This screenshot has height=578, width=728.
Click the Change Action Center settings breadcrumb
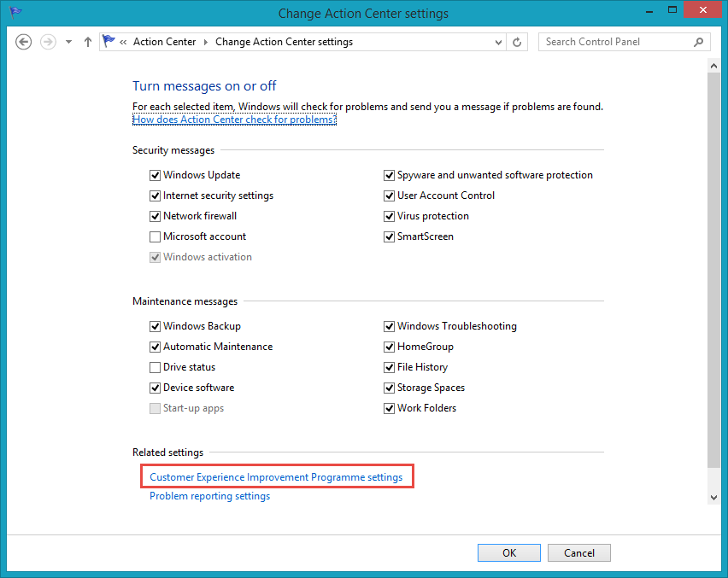click(284, 42)
